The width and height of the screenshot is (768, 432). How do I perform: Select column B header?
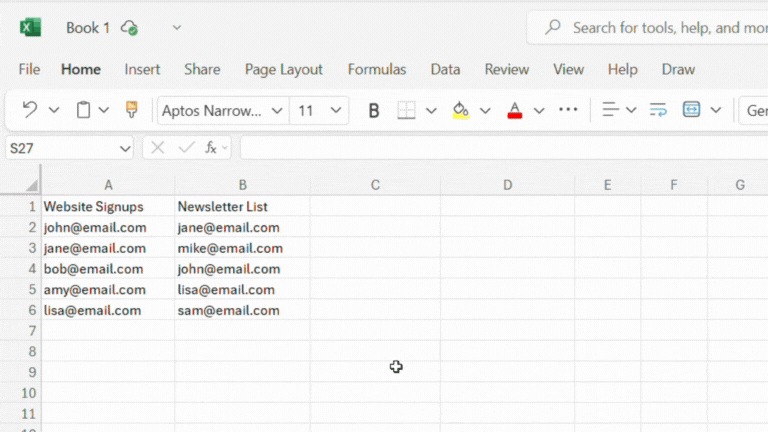coord(242,185)
